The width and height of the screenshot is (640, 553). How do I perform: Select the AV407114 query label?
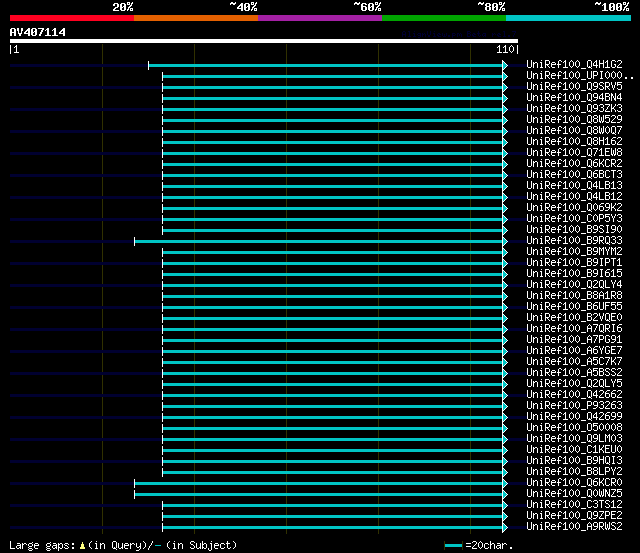(x=38, y=32)
